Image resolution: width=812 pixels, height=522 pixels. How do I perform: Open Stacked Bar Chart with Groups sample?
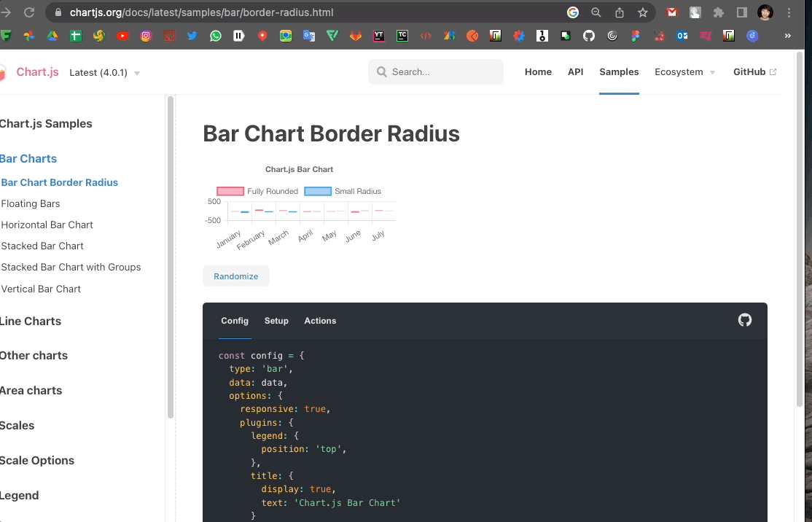pos(71,268)
